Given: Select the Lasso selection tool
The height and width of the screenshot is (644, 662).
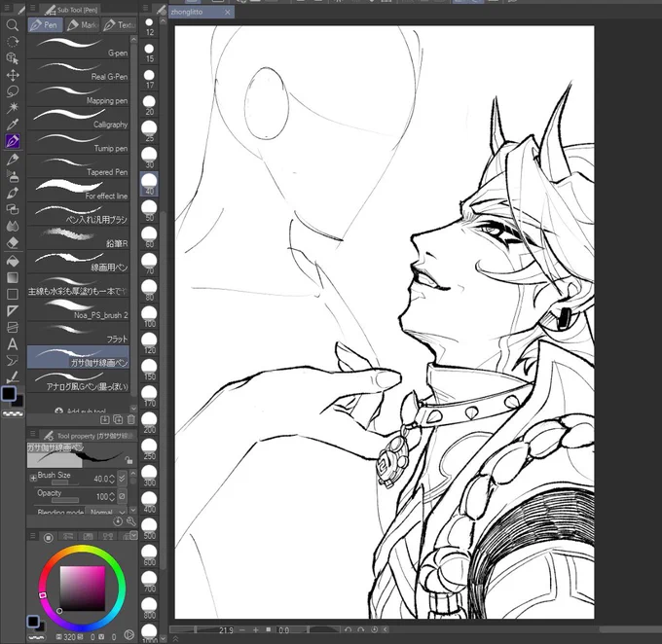Looking at the screenshot, I should pyautogui.click(x=13, y=91).
